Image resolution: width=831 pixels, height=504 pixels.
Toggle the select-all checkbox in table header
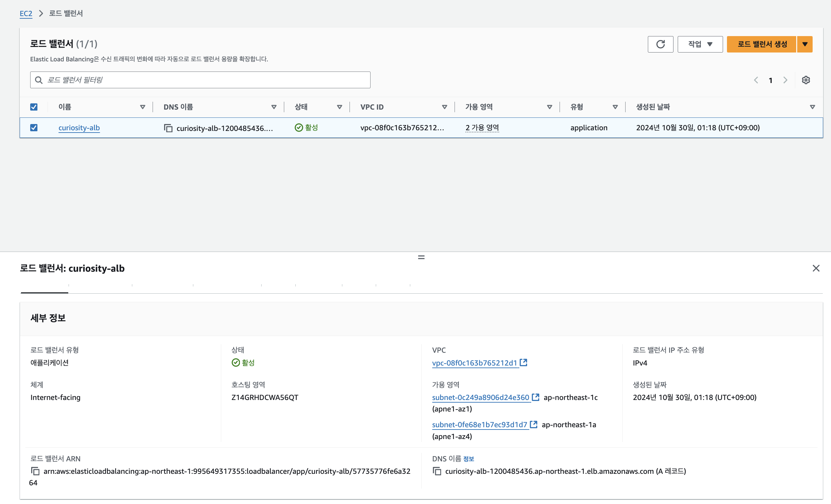click(x=34, y=107)
